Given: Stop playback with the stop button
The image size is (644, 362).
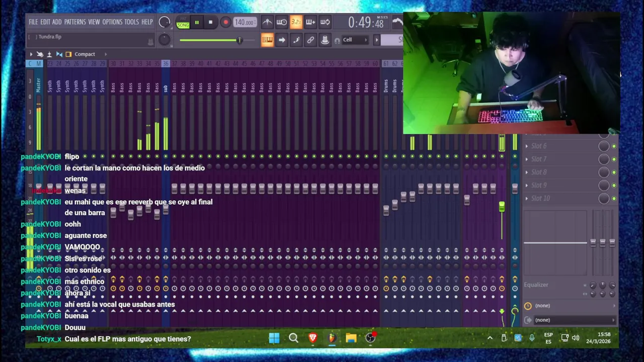Looking at the screenshot, I should [x=210, y=22].
